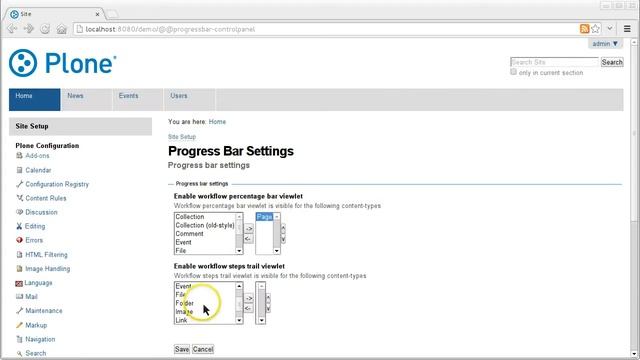This screenshot has width=640, height=360.
Task: Move selected Page down in order
Action: (x=283, y=239)
